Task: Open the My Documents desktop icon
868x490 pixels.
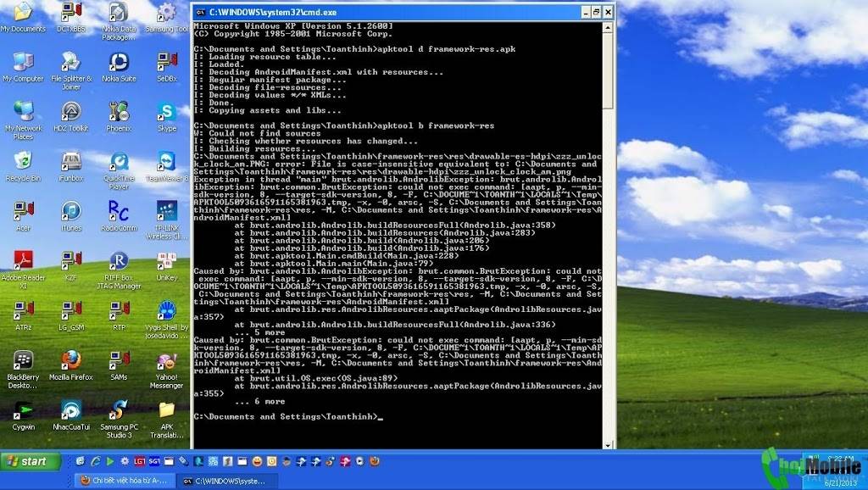Action: tap(23, 17)
